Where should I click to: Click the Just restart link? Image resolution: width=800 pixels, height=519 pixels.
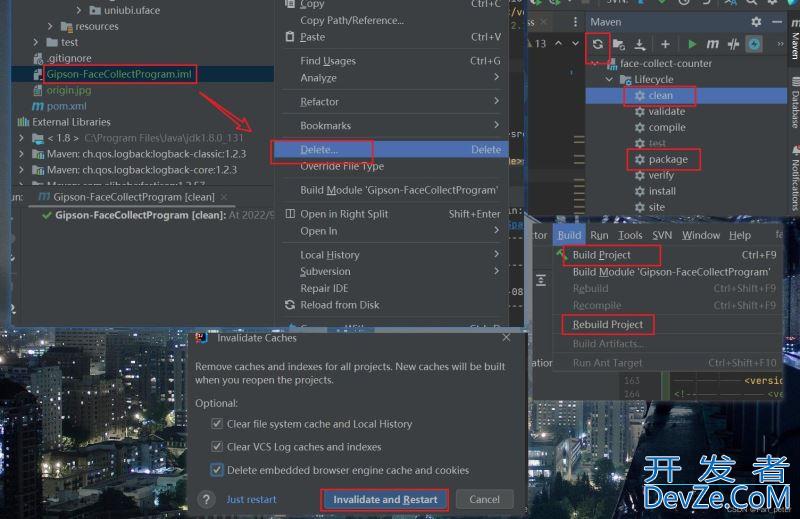tap(252, 500)
